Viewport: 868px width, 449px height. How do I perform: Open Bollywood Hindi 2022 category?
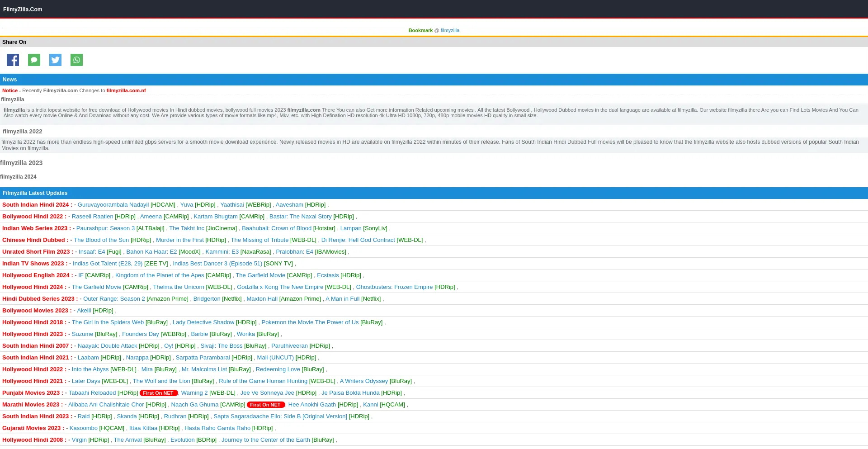point(33,217)
